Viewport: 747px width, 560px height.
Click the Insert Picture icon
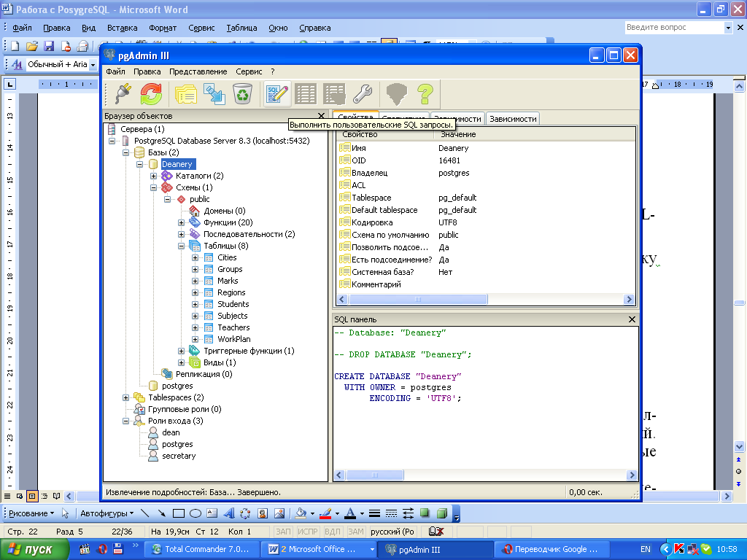point(279,513)
